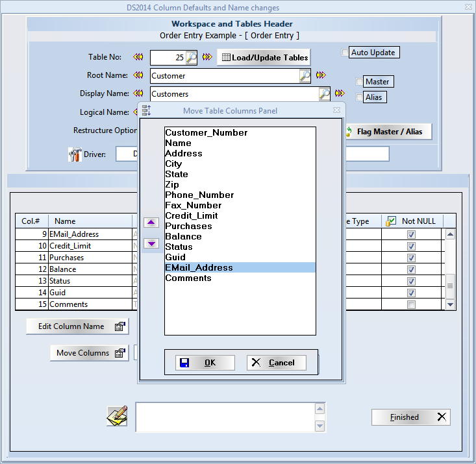Click the Load/Update Tables button
The width and height of the screenshot is (476, 464).
pyautogui.click(x=264, y=57)
